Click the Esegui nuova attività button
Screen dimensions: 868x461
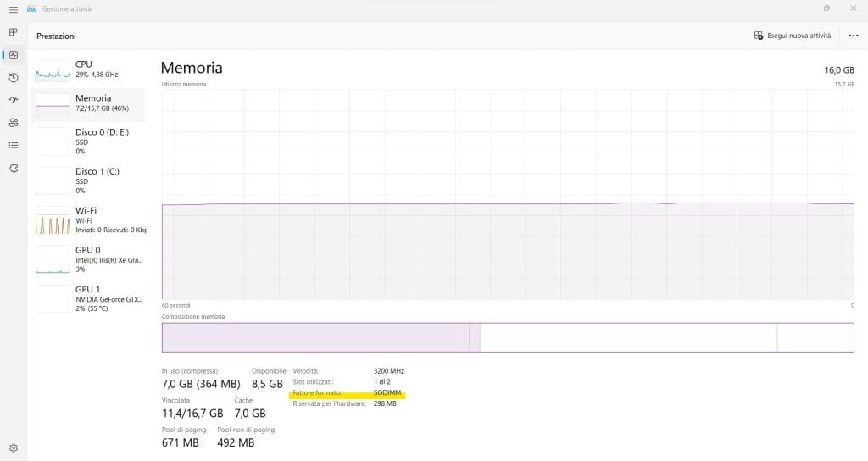793,36
